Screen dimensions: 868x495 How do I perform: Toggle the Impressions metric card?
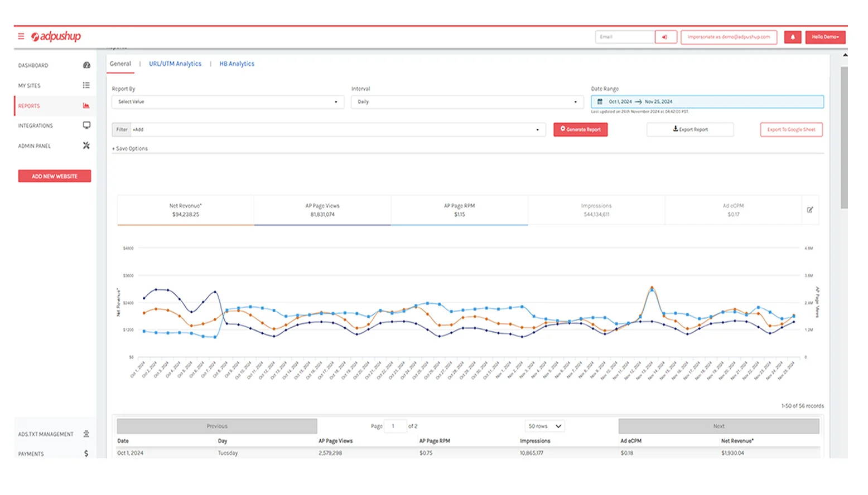pos(596,210)
